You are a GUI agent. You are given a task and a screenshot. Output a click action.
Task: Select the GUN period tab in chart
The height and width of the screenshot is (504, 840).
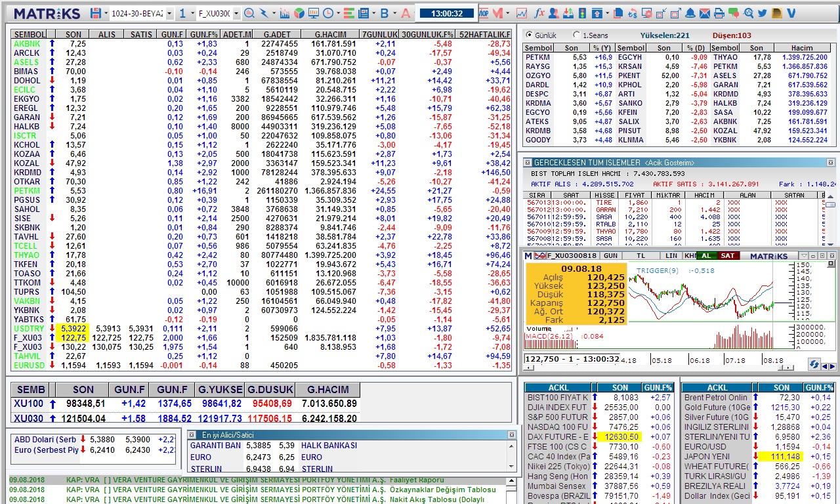(612, 255)
